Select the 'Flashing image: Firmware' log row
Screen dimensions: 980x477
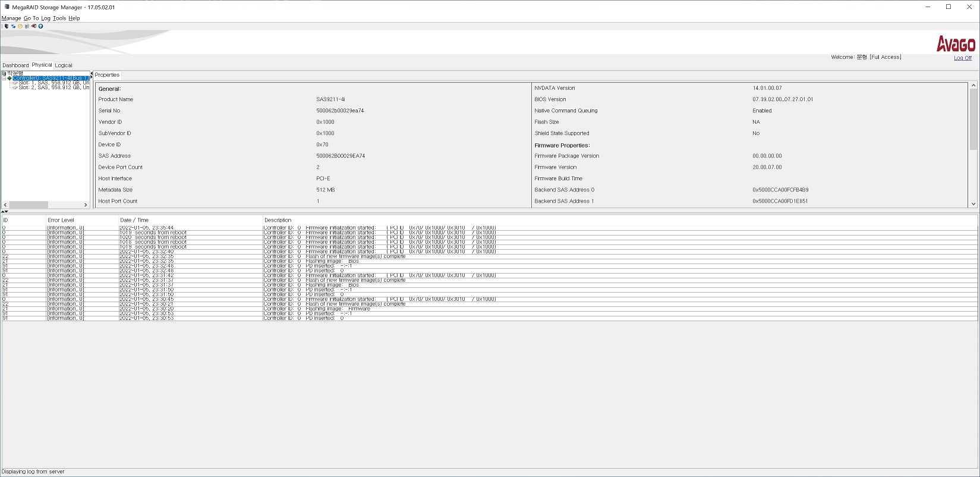click(490, 309)
